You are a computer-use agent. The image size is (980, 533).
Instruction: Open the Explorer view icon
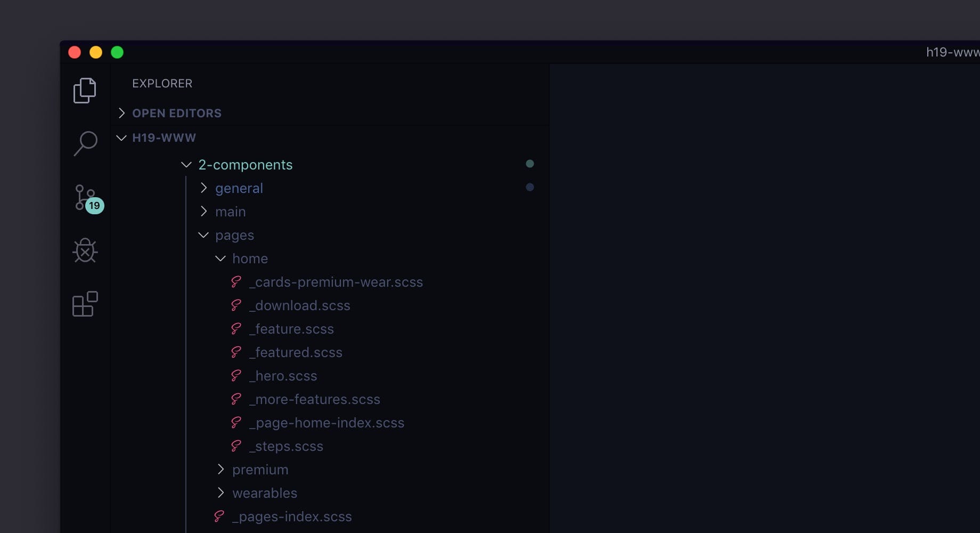(85, 91)
